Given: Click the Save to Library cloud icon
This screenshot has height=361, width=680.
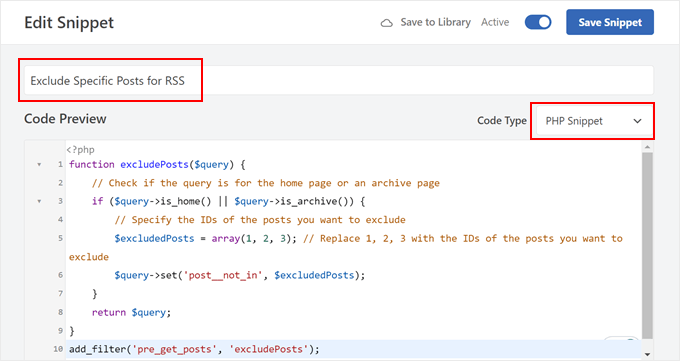Looking at the screenshot, I should coord(386,23).
